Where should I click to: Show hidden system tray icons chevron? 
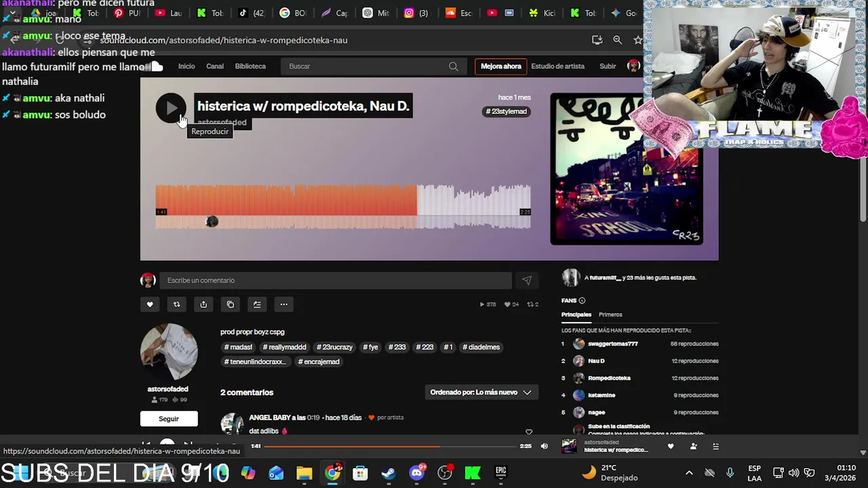tap(689, 472)
